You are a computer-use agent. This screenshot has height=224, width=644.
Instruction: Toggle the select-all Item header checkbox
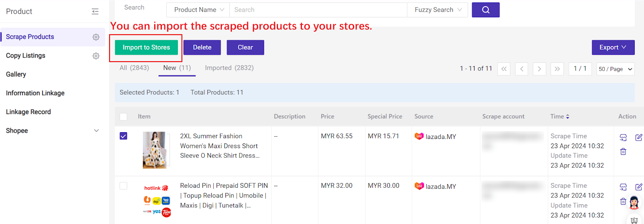point(124,117)
